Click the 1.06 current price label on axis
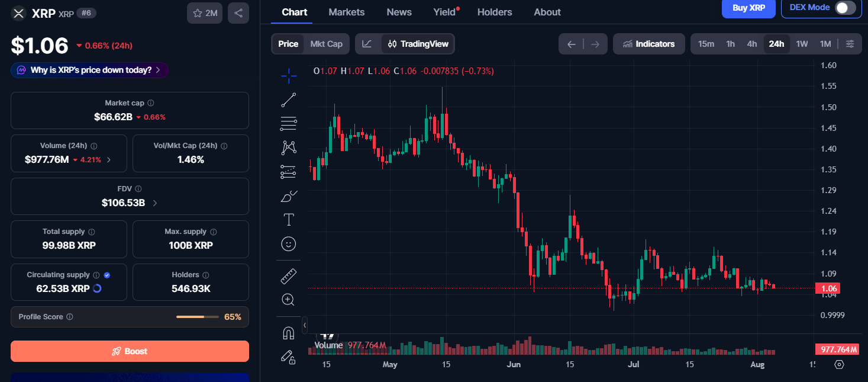Viewport: 868px width, 382px height. click(x=827, y=288)
